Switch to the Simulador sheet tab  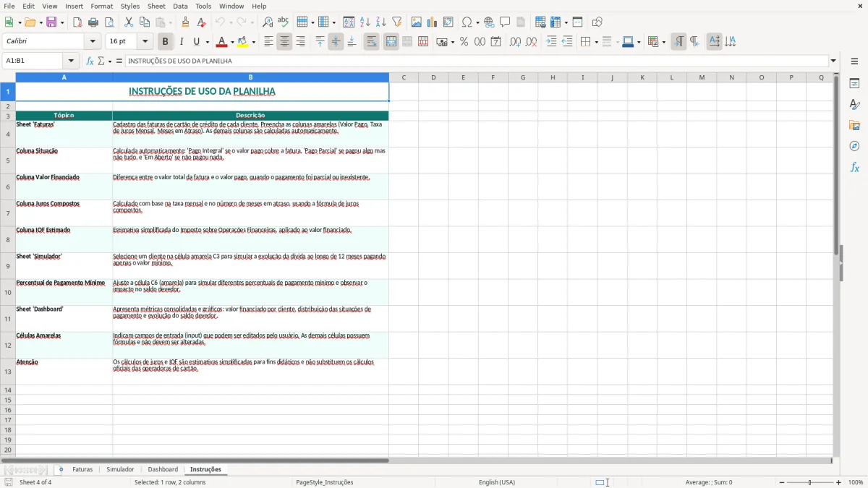tap(120, 469)
